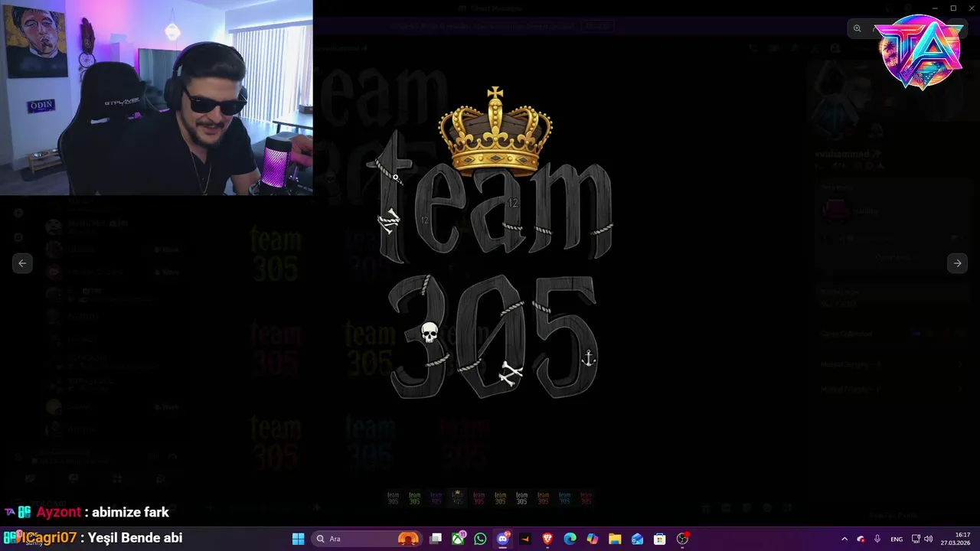Open Task View from the taskbar
980x551 pixels.
coord(436,539)
